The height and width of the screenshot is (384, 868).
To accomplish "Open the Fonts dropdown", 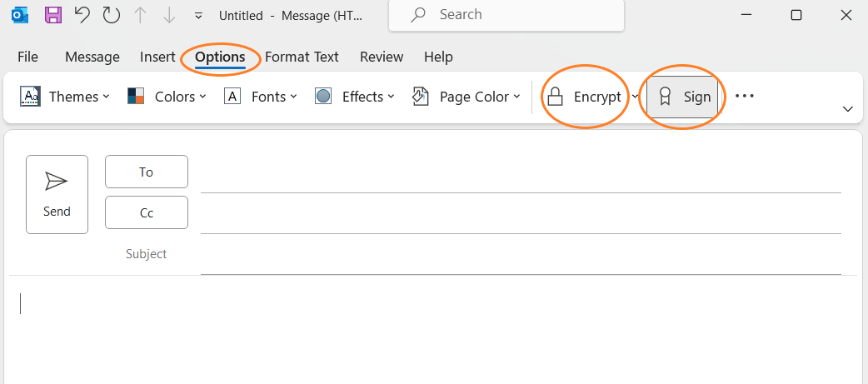I will (261, 97).
